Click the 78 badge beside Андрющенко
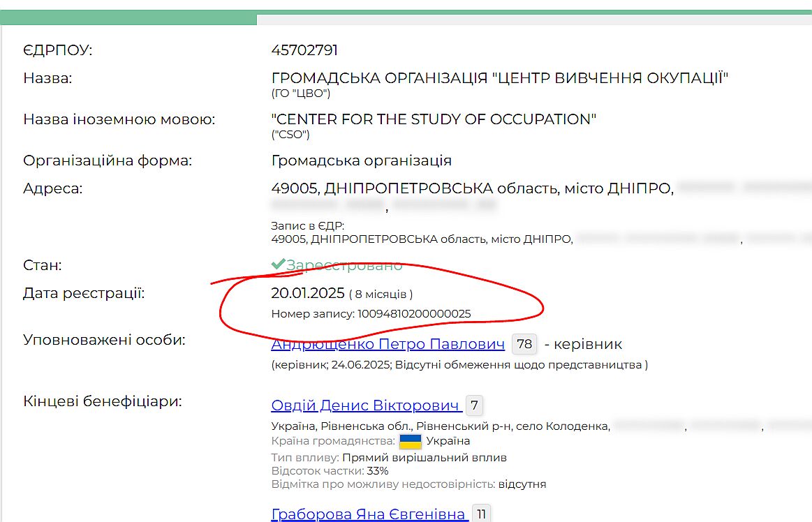The height and width of the screenshot is (522, 812). (x=524, y=344)
